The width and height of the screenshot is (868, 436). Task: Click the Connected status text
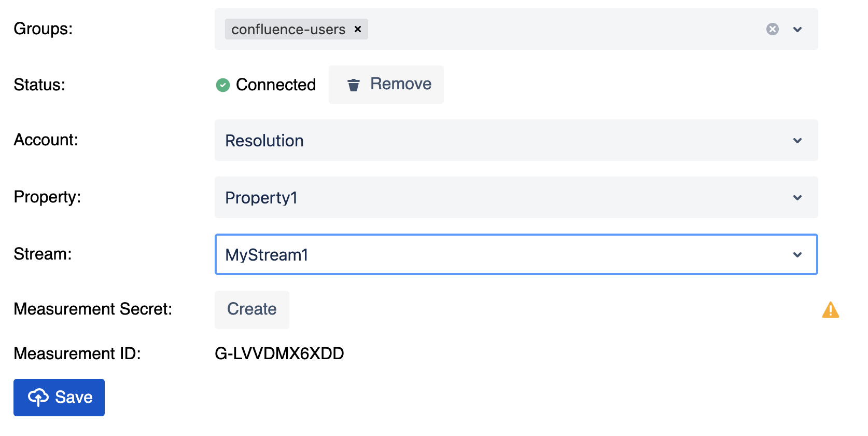point(276,85)
